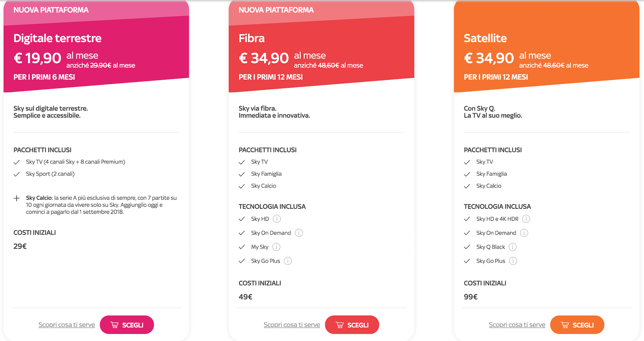The width and height of the screenshot is (644, 341).
Task: Open Scopri cosa ti serve for Fibra
Action: coord(292,325)
